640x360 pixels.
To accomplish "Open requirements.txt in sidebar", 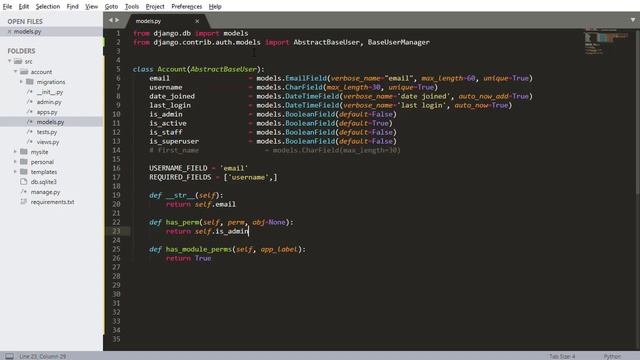I will tap(53, 202).
